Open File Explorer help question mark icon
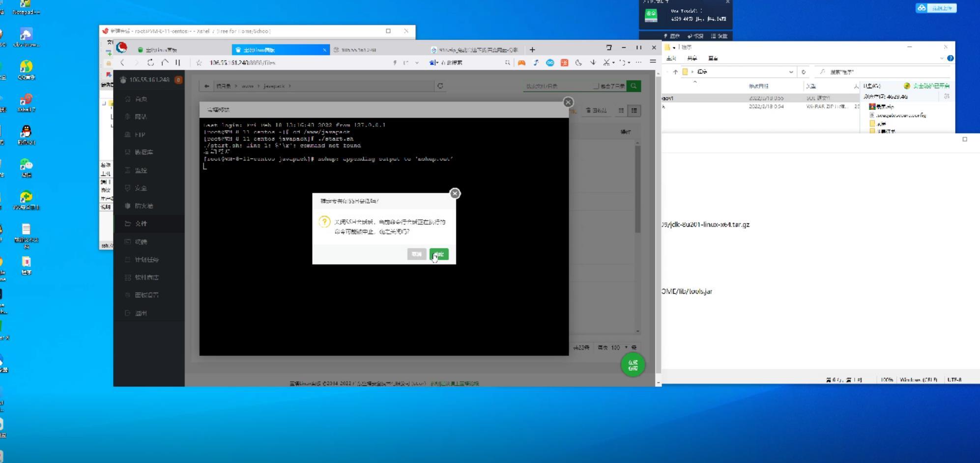 (x=950, y=58)
